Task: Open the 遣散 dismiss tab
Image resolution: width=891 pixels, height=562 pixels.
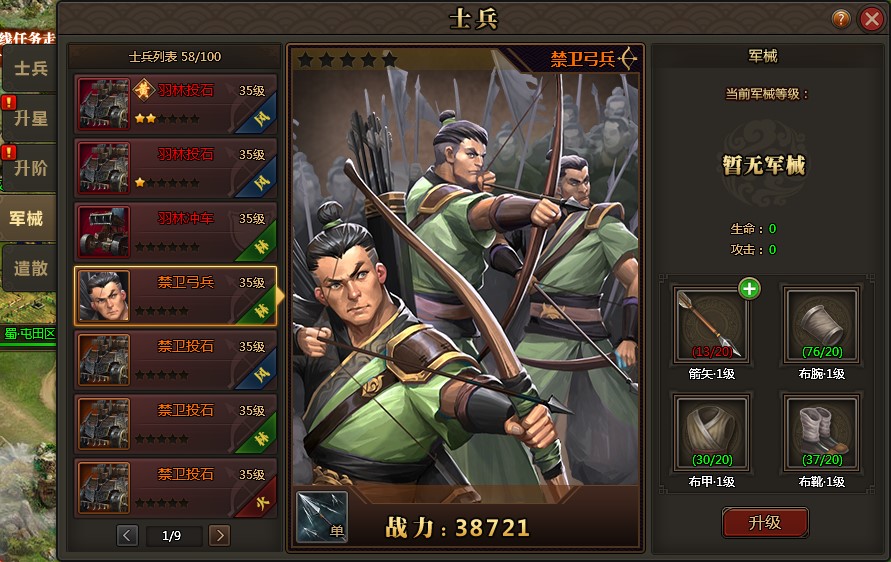Action: tap(30, 268)
